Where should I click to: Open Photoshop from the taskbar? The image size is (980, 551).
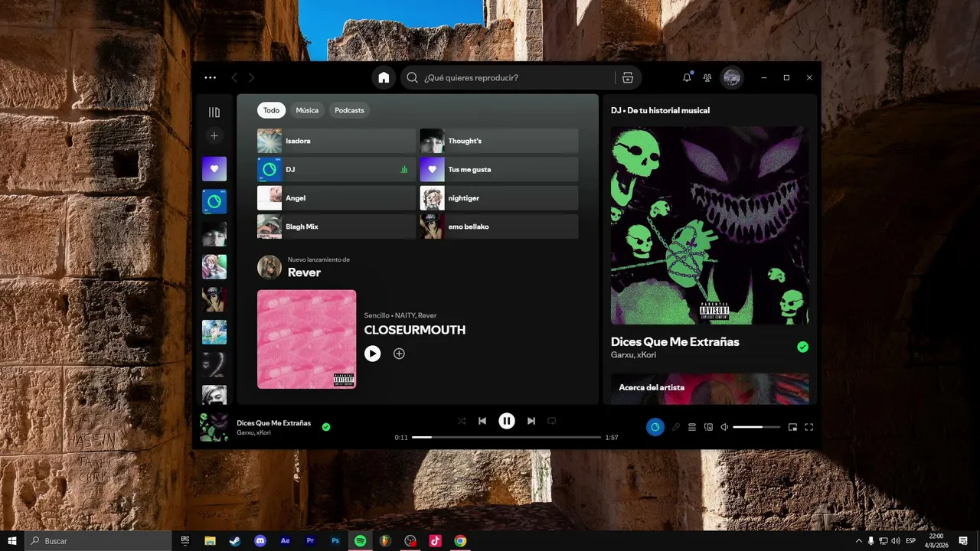[335, 540]
